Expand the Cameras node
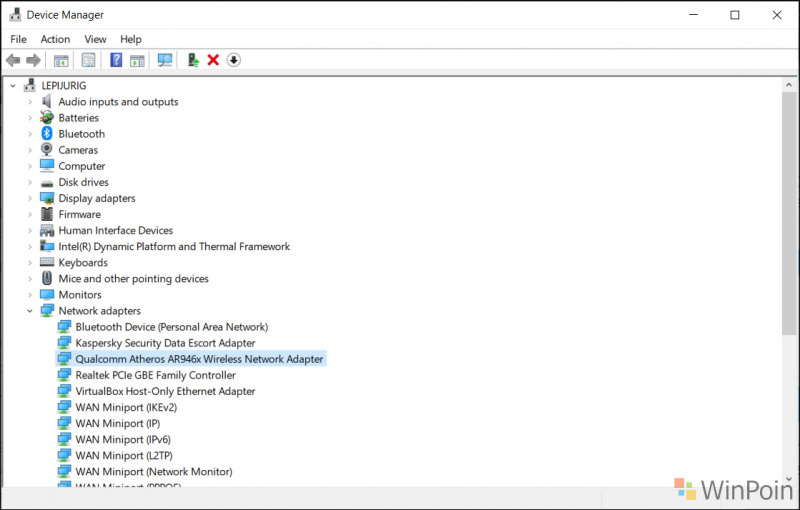Image resolution: width=800 pixels, height=510 pixels. (30, 150)
